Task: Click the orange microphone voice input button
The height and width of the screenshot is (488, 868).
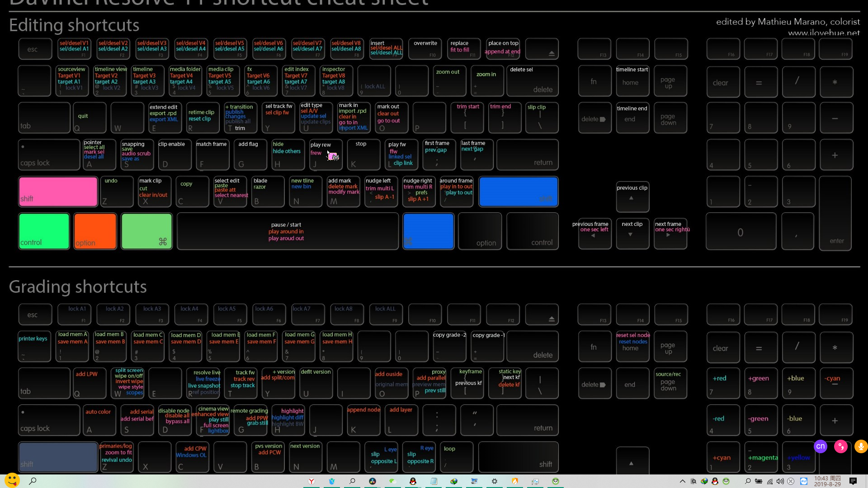Action: pyautogui.click(x=861, y=447)
